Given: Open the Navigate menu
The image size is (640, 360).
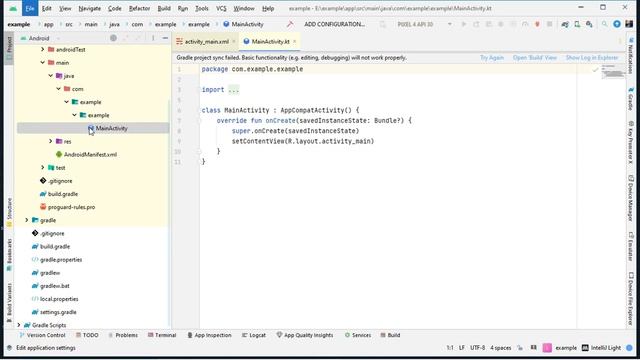Looking at the screenshot, I should pyautogui.click(x=89, y=8).
